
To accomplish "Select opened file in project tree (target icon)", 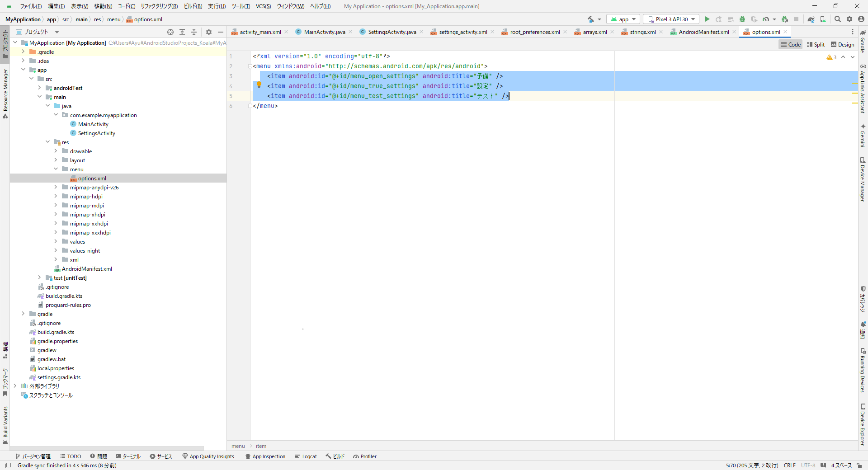I will tap(170, 32).
